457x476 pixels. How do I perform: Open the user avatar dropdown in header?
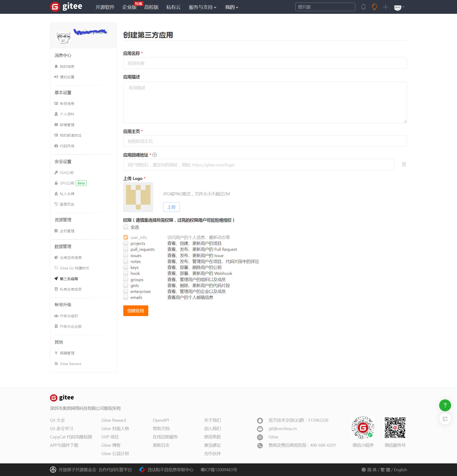399,7
